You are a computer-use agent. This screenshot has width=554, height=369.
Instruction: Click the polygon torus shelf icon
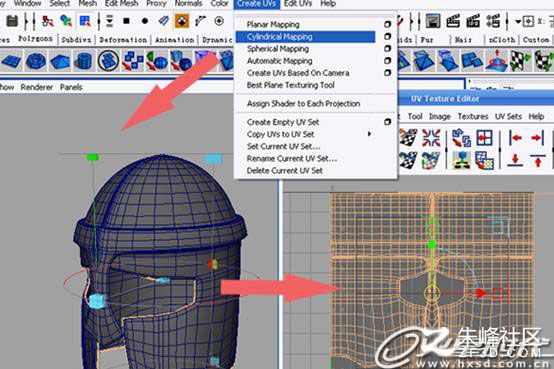click(x=36, y=61)
